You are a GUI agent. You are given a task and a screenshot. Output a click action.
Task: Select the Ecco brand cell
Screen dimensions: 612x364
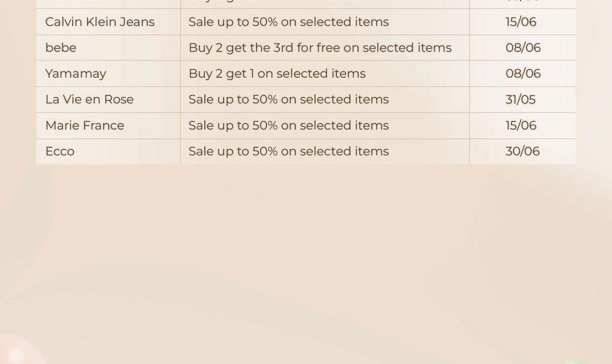click(x=108, y=151)
